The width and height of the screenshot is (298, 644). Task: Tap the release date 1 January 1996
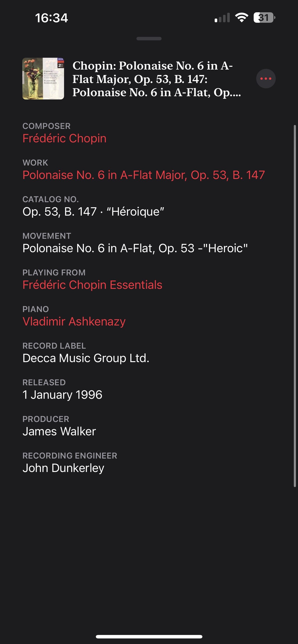tap(62, 395)
